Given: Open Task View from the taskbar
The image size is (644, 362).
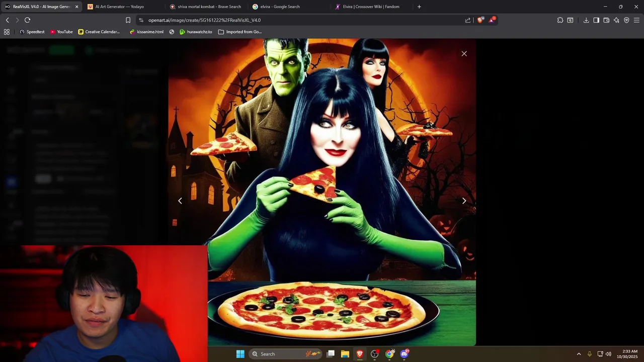Looking at the screenshot, I should click(331, 354).
